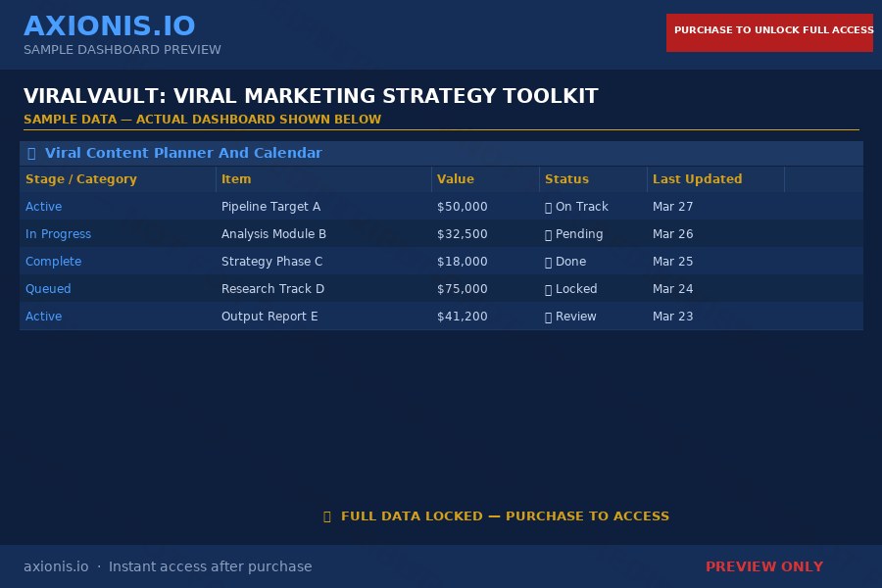The image size is (882, 588).
Task: Click the On Track status icon for Pipeline Target A
Action: (549, 207)
